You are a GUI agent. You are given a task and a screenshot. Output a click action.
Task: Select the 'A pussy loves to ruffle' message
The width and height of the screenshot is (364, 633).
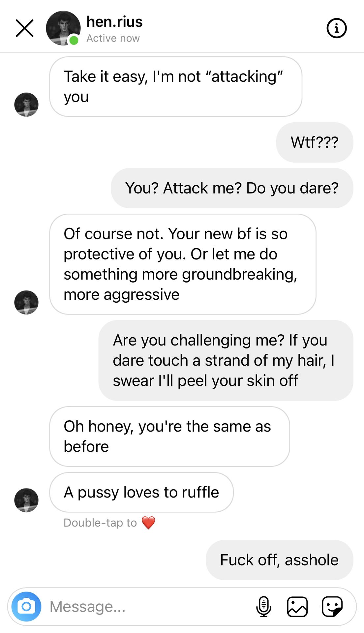tap(141, 492)
